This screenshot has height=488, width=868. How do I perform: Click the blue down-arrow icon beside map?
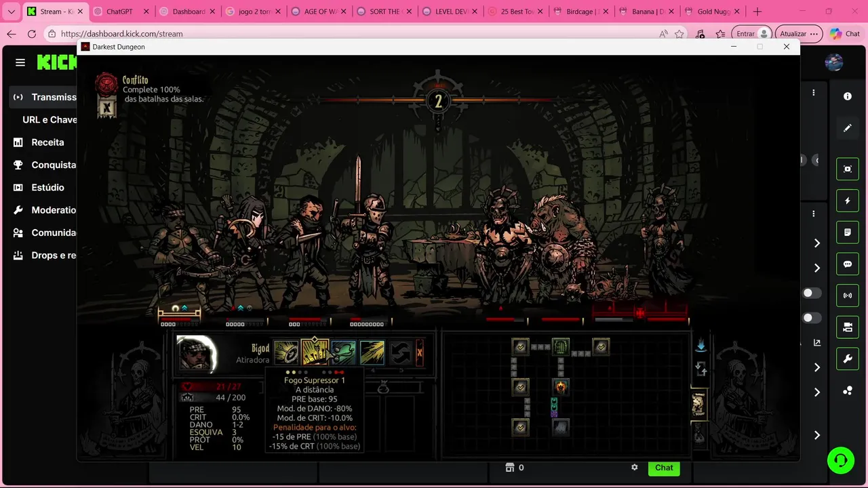pos(701,346)
